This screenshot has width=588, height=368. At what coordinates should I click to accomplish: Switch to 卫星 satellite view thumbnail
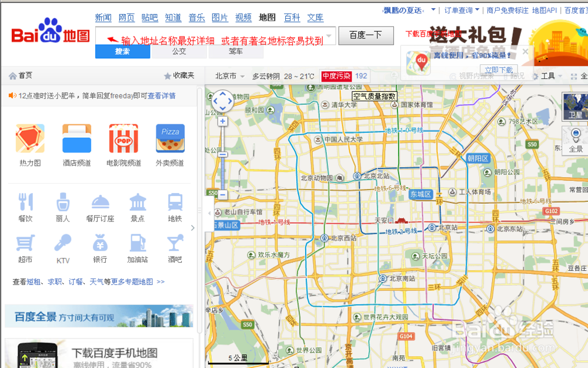574,107
